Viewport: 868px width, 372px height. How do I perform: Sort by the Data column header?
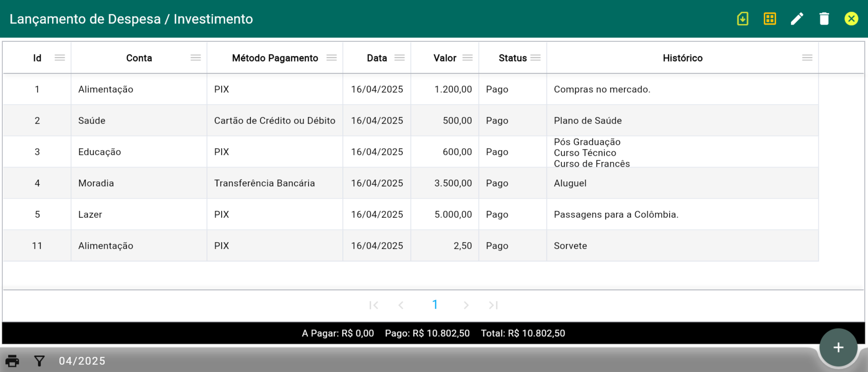pyautogui.click(x=376, y=58)
